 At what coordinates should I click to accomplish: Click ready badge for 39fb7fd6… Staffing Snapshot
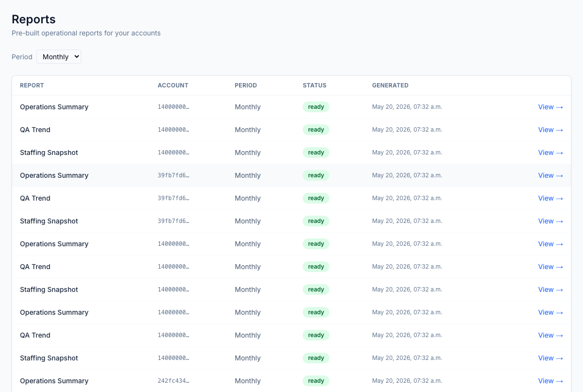point(316,221)
